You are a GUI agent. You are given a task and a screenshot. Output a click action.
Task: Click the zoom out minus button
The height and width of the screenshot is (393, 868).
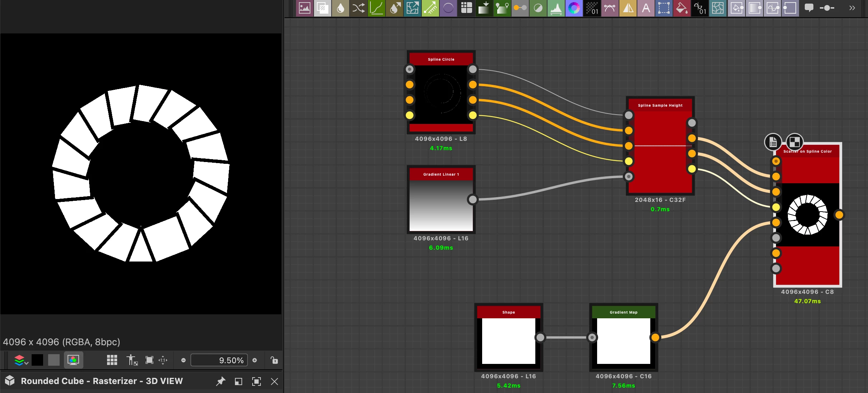click(x=184, y=360)
